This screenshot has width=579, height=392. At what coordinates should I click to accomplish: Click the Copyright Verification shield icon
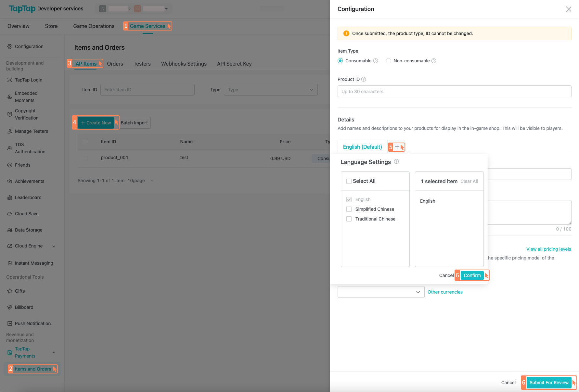(10, 114)
